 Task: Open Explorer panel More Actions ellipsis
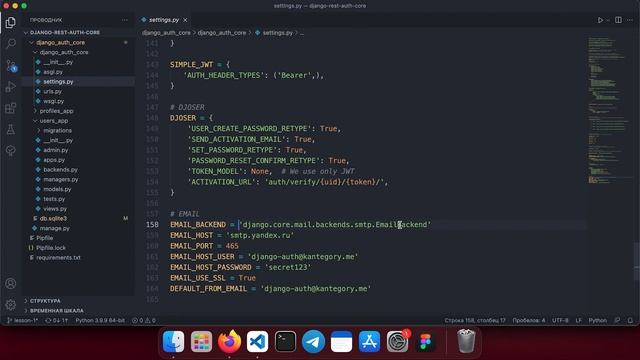tap(124, 20)
